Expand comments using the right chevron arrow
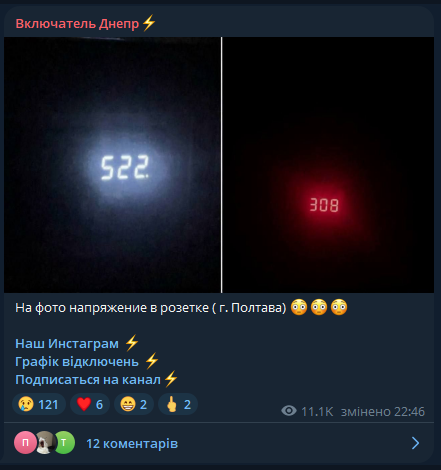This screenshot has height=470, width=441. click(x=415, y=443)
